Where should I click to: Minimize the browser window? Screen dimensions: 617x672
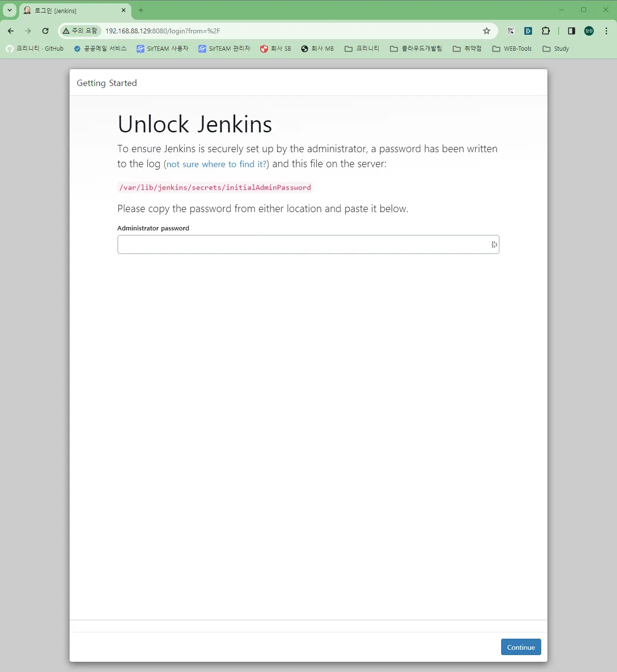[x=561, y=10]
